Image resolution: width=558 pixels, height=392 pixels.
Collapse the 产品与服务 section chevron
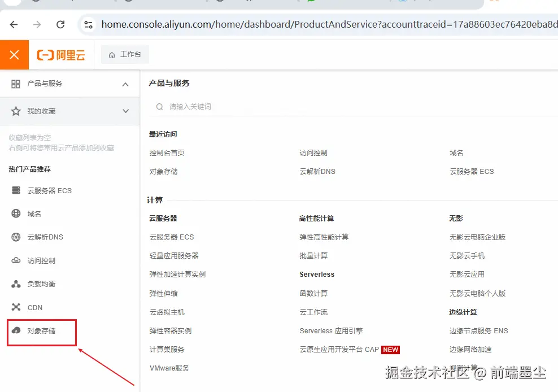125,84
